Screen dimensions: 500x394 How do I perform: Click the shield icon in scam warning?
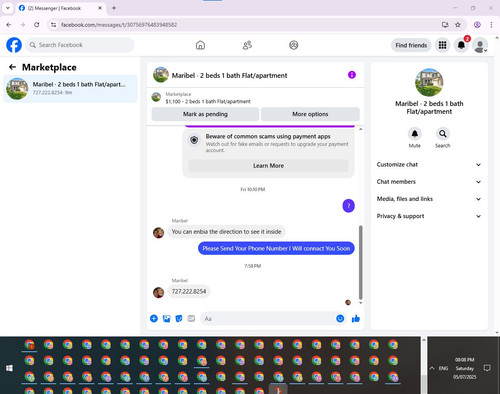(194, 140)
